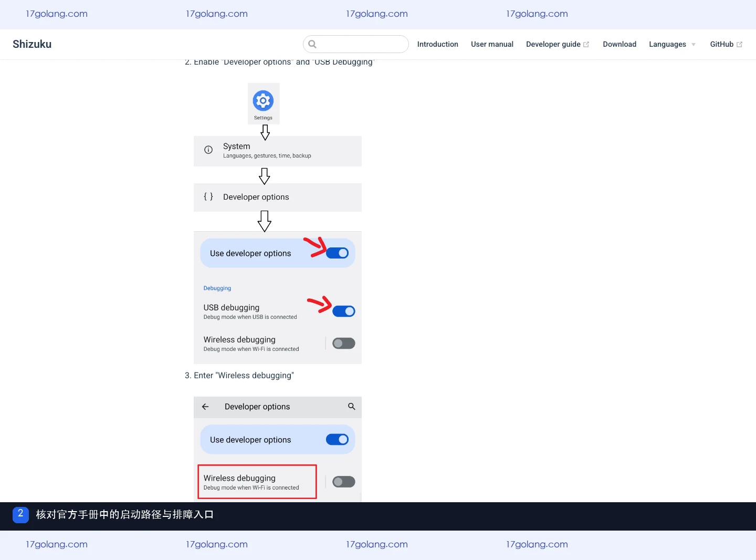Open the User manual nav item
The height and width of the screenshot is (560, 756).
pyautogui.click(x=492, y=44)
